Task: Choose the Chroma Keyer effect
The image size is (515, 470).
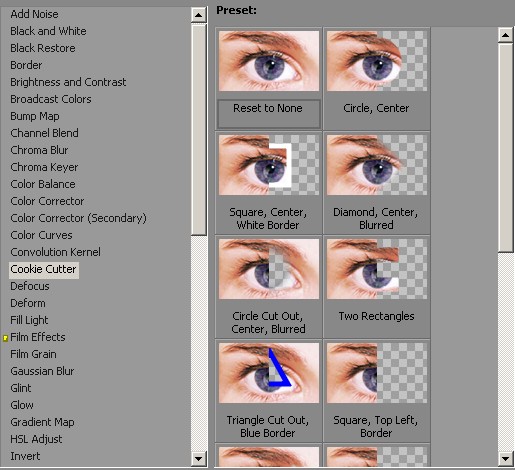Action: pos(44,167)
